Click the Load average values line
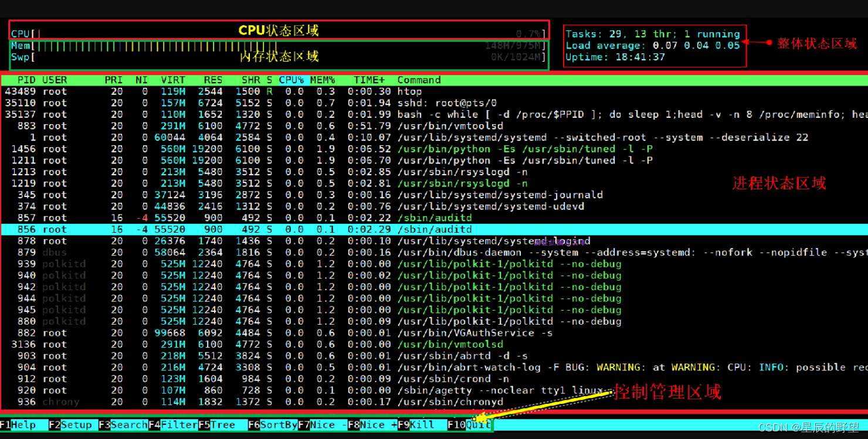Viewport: 868px width, 439px height. click(653, 46)
